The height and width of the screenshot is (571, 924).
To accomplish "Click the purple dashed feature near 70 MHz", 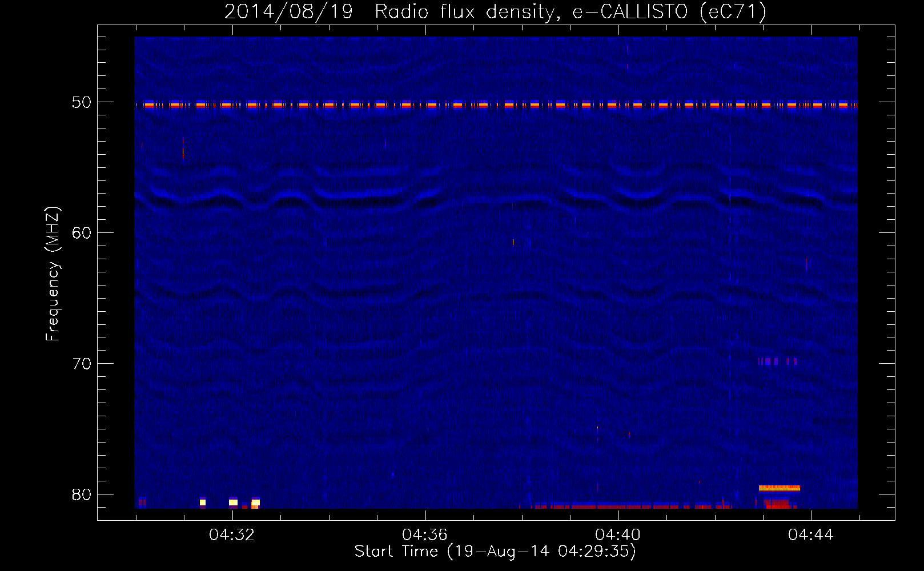I will tap(778, 361).
